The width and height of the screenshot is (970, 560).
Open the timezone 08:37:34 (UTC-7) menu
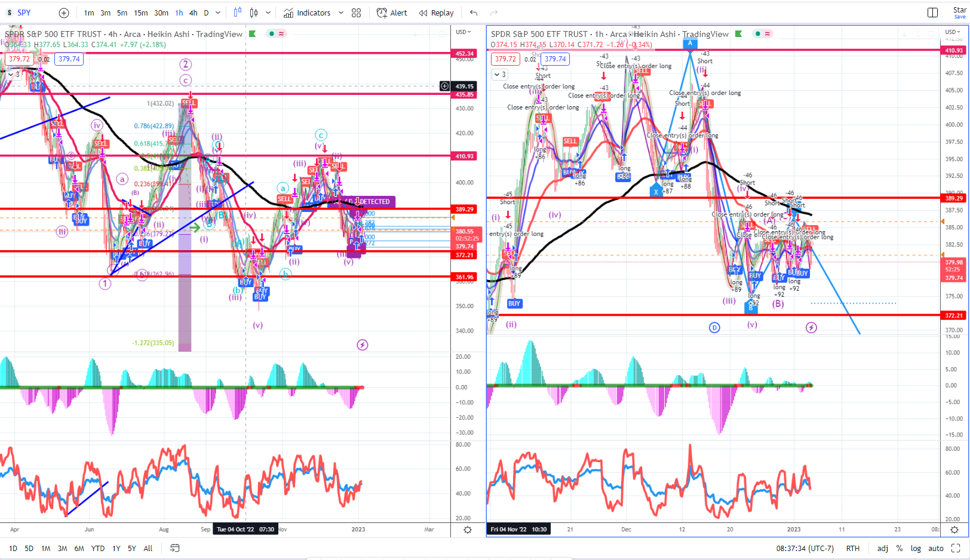click(x=805, y=548)
